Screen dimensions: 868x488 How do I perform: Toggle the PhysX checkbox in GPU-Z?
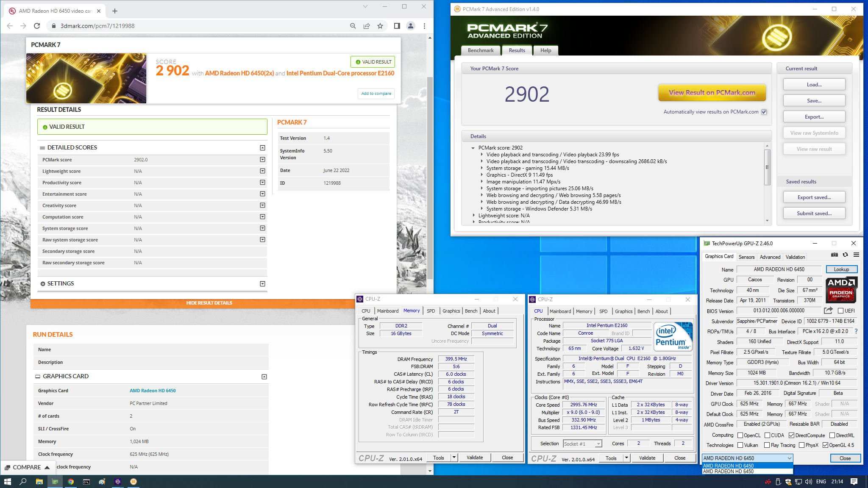pyautogui.click(x=801, y=445)
